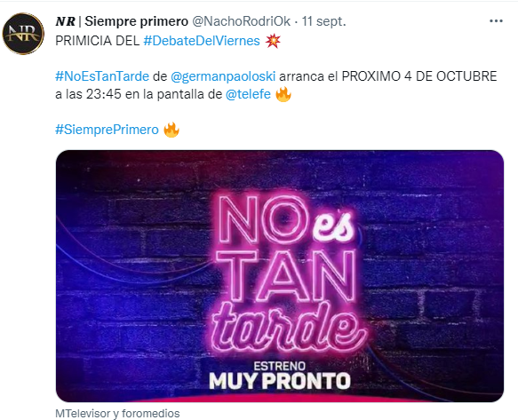Click the fire emoji next to @telefe

click(x=283, y=94)
